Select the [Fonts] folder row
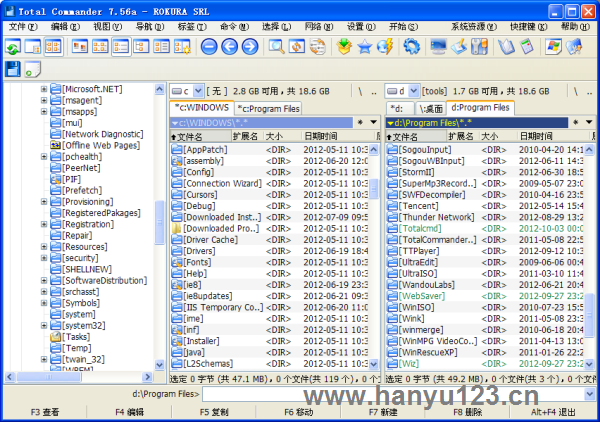 coord(269,262)
